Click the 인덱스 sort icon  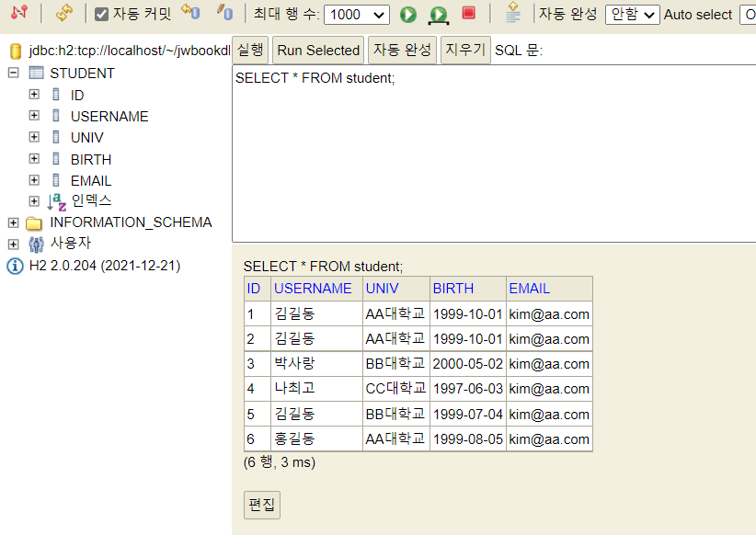[x=56, y=202]
